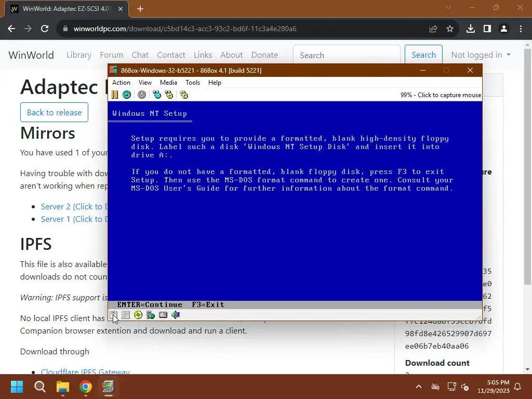This screenshot has width=532, height=399.
Task: Open the WinWorld Chat link
Action: 140,55
